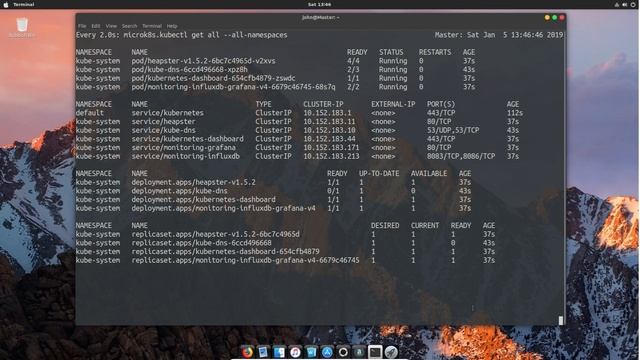Screen dimensions: 640x360
Task: Click deployment.apps/kube-dns text
Action: pyautogui.click(x=180, y=191)
